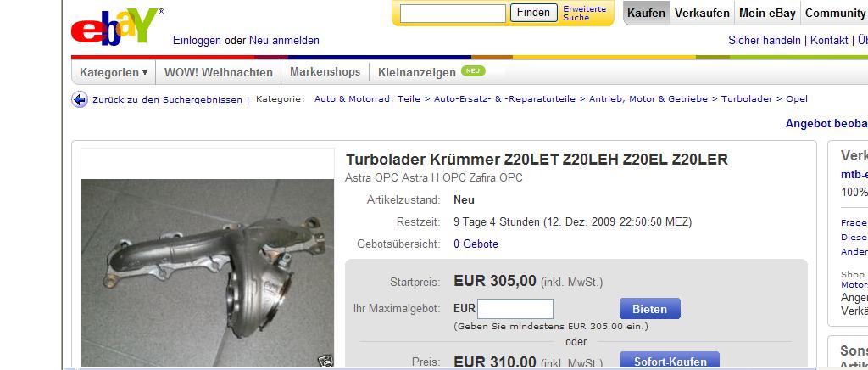
Task: Open the 0 Gebote link
Action: (476, 244)
